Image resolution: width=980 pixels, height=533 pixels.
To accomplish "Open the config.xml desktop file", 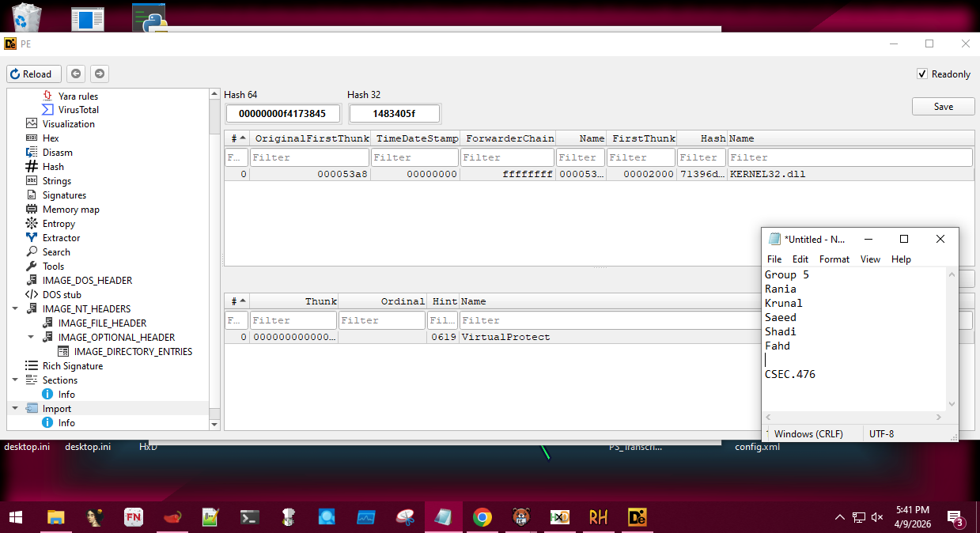I will click(757, 447).
